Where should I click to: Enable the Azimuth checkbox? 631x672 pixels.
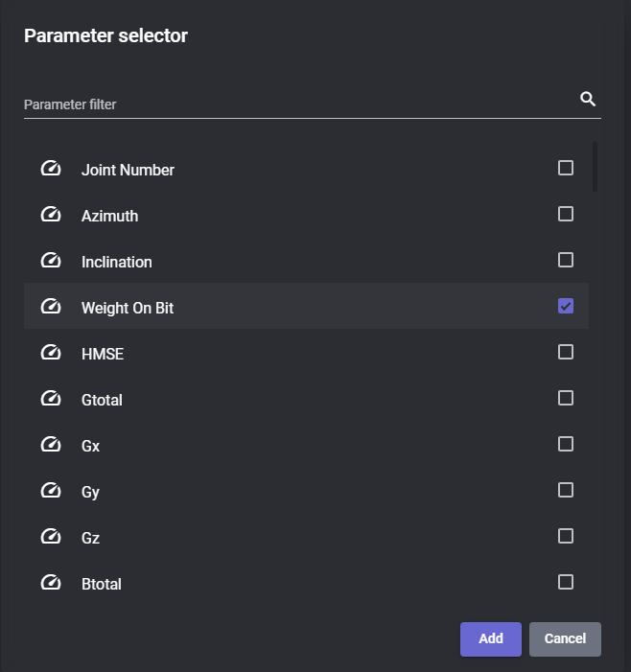tap(566, 214)
